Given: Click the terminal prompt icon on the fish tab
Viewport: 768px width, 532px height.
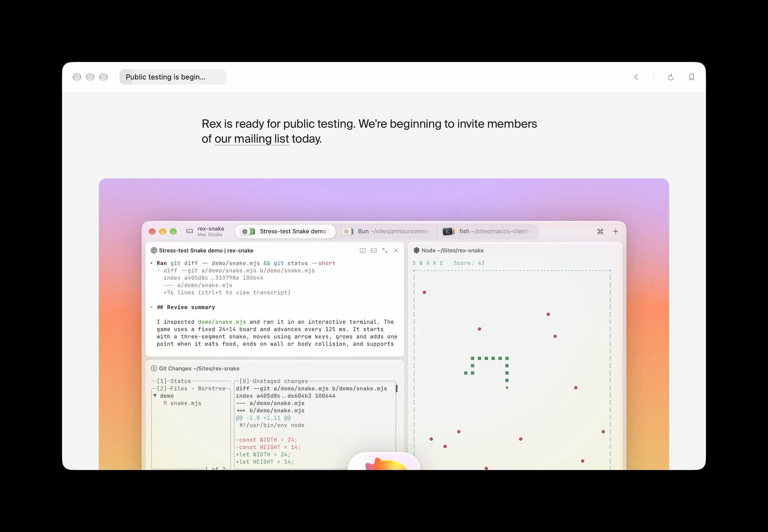Looking at the screenshot, I should click(x=448, y=231).
